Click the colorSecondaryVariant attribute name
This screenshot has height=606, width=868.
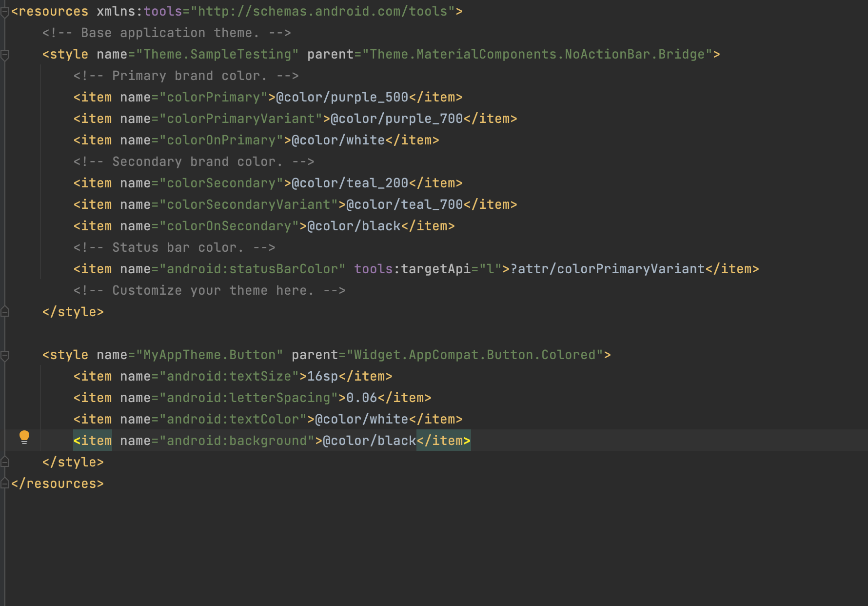pos(249,205)
